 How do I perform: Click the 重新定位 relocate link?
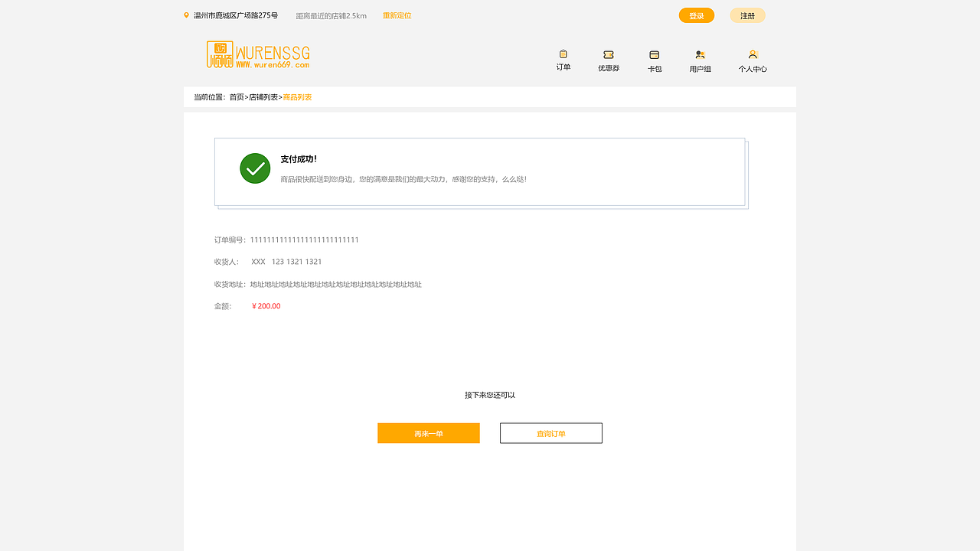coord(397,15)
